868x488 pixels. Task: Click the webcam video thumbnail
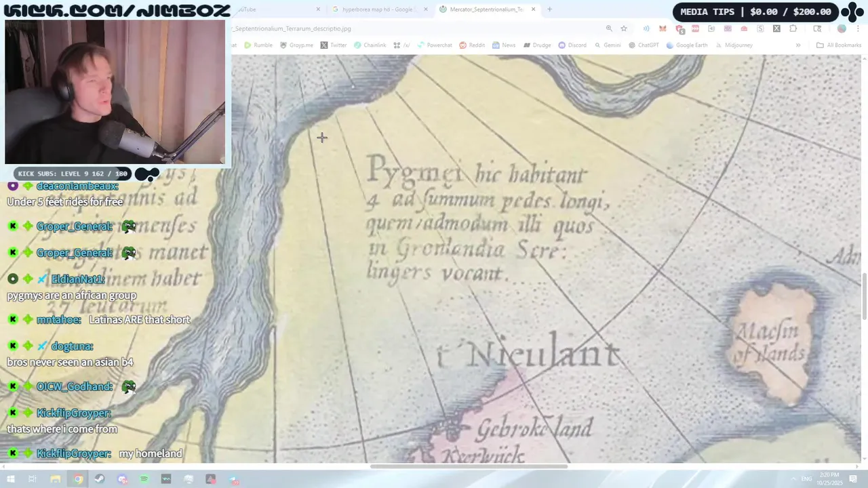115,92
